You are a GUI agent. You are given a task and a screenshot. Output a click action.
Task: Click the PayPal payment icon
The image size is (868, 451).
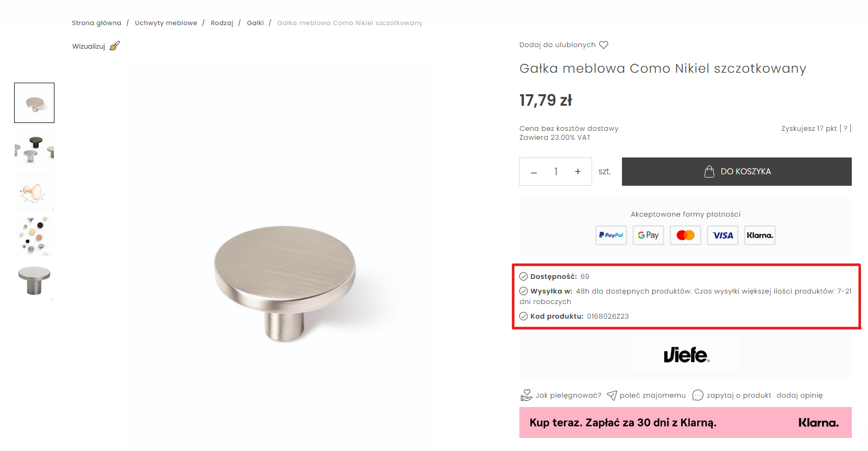point(611,235)
